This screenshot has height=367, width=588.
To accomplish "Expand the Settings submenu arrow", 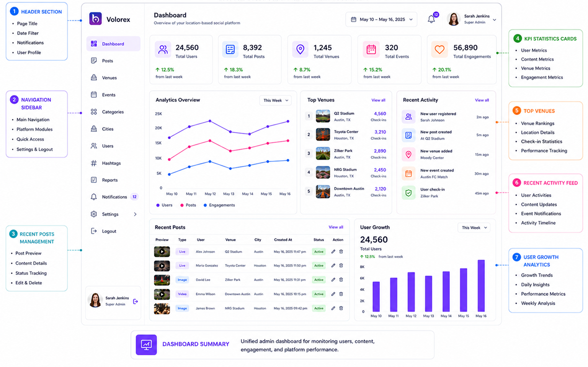I will 135,214.
